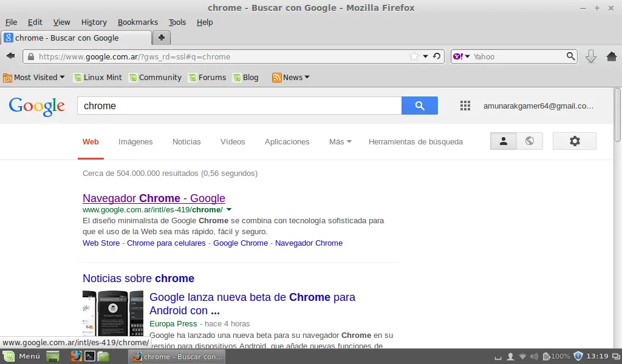Expand the Más dropdown
Screen dimensions: 622x364
(340, 141)
